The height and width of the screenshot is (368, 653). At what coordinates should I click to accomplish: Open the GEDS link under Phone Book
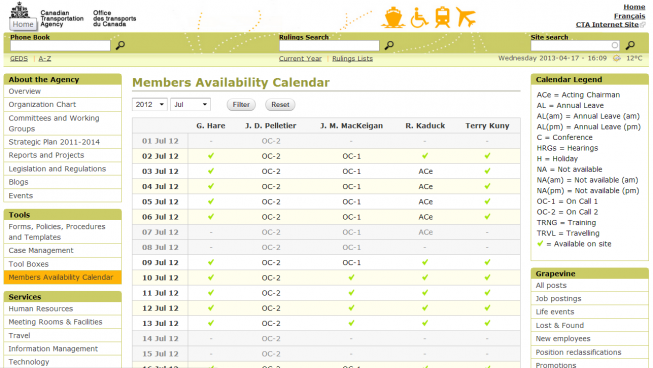[19, 58]
